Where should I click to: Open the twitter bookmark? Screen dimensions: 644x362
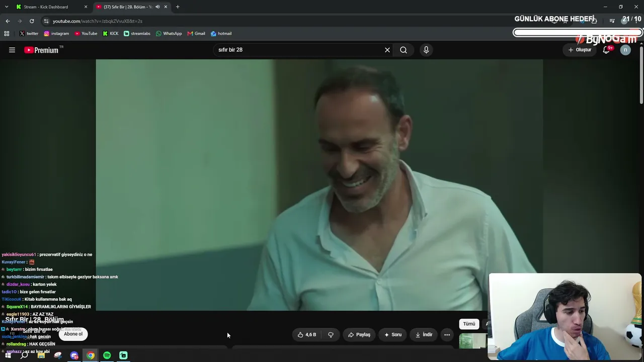click(29, 34)
